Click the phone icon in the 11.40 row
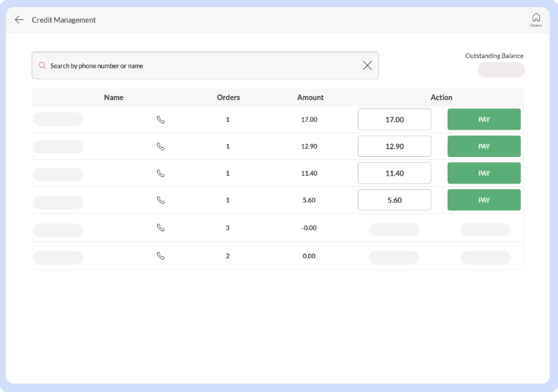The width and height of the screenshot is (558, 392). (160, 173)
